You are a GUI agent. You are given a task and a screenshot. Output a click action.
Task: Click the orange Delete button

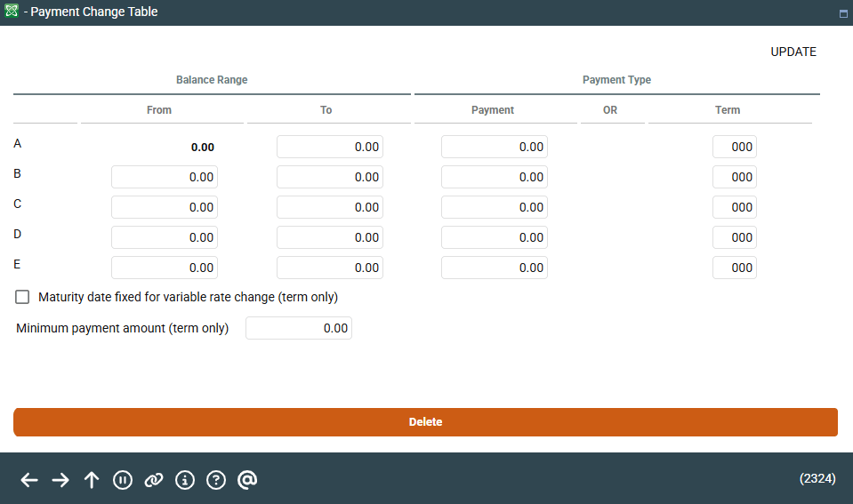[x=425, y=422]
